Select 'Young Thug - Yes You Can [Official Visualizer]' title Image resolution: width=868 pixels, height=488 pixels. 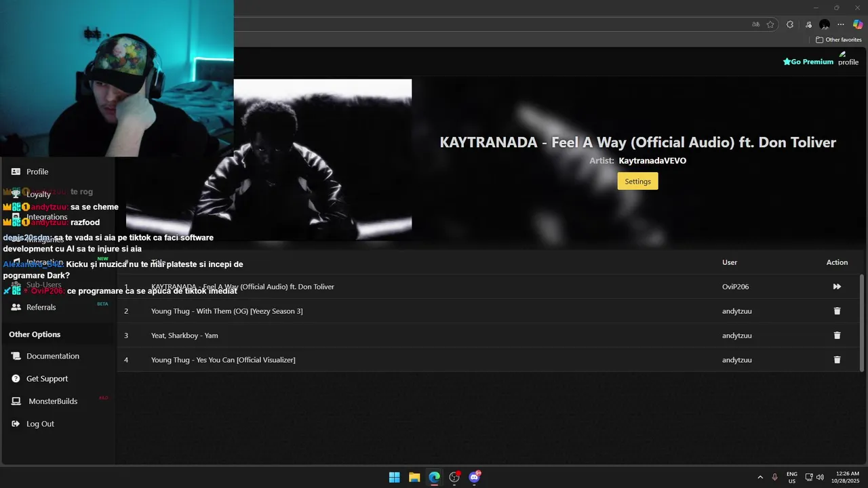click(223, 360)
